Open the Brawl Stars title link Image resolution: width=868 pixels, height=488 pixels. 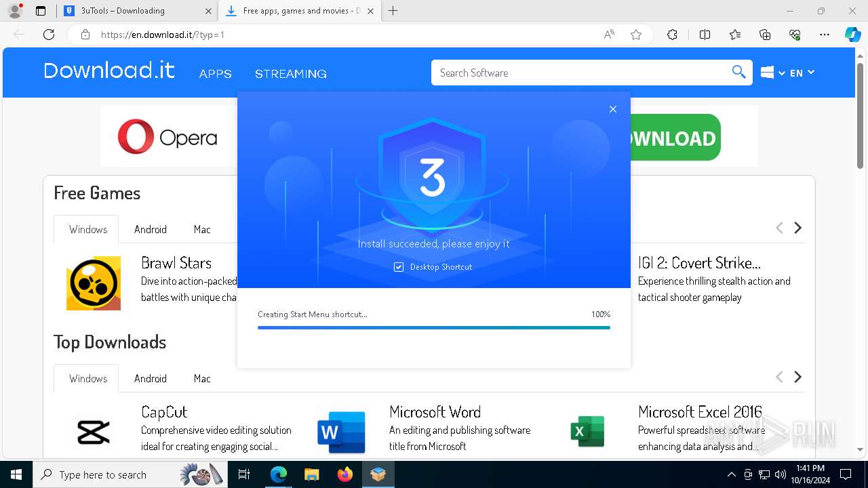coord(176,263)
